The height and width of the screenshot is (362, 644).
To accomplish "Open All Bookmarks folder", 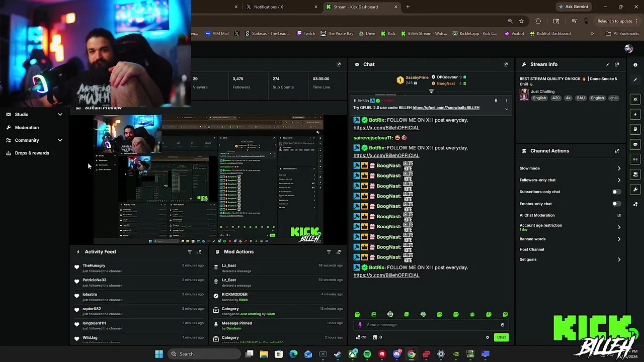I will [622, 34].
